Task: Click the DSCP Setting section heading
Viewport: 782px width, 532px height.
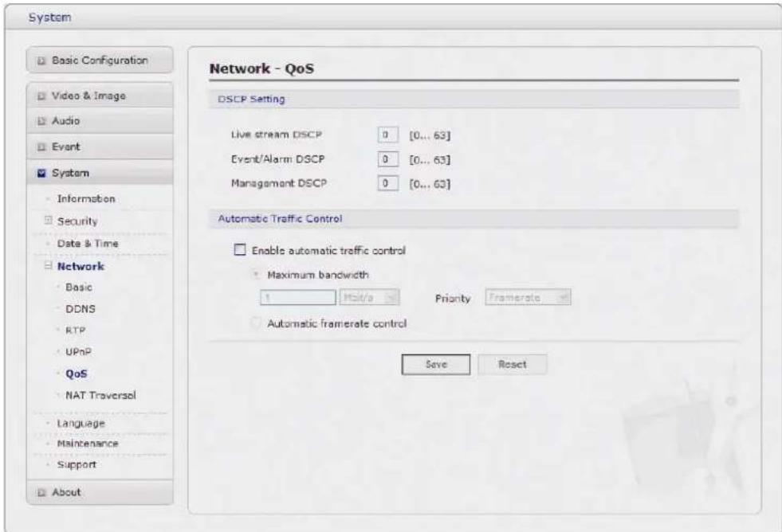Action: point(251,99)
